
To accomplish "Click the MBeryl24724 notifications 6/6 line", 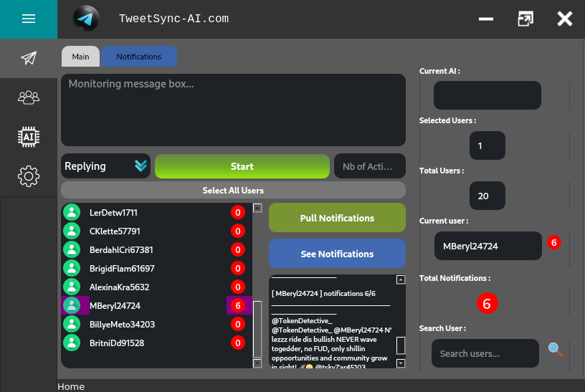I will (x=323, y=294).
